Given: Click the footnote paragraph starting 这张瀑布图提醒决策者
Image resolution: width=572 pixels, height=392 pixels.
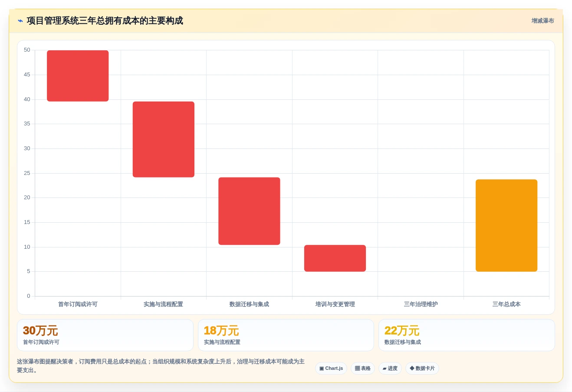Looking at the screenshot, I should coord(161,366).
